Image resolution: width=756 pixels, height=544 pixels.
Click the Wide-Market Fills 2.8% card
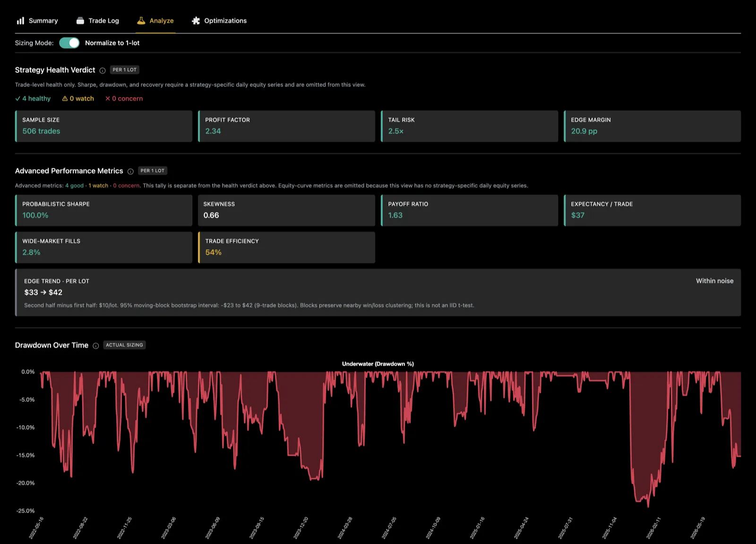coord(103,247)
